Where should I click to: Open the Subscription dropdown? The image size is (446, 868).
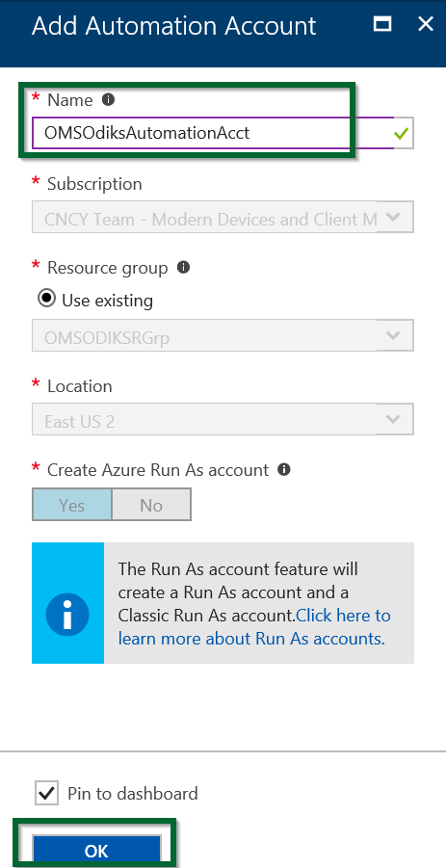click(223, 218)
